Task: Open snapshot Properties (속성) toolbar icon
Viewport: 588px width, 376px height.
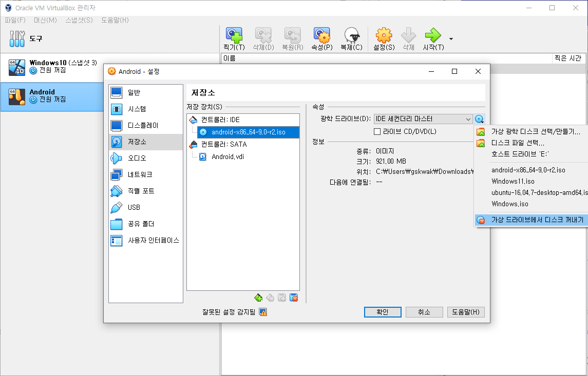Action: click(x=322, y=35)
